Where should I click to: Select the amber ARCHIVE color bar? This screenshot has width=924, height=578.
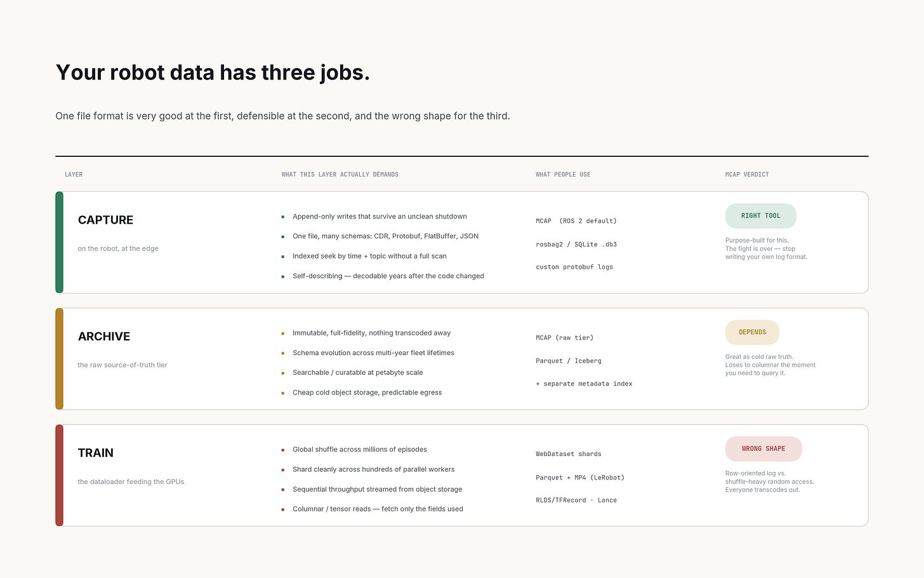(x=60, y=359)
